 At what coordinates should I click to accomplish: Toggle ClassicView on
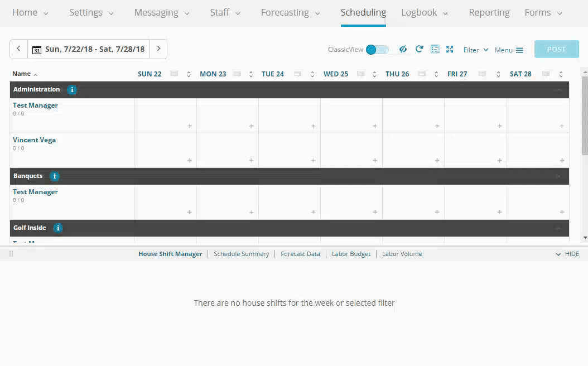[x=378, y=49]
